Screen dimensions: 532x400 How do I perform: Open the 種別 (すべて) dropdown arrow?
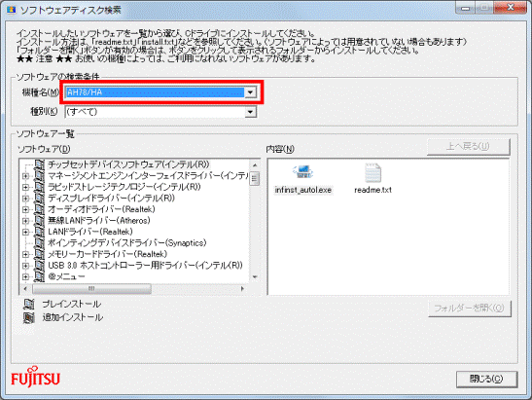pos(250,112)
